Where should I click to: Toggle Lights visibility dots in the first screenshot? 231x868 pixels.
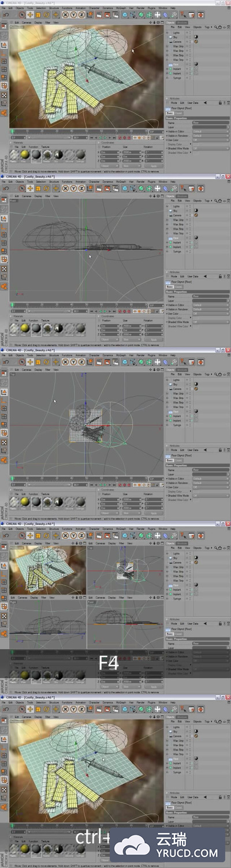click(x=189, y=32)
